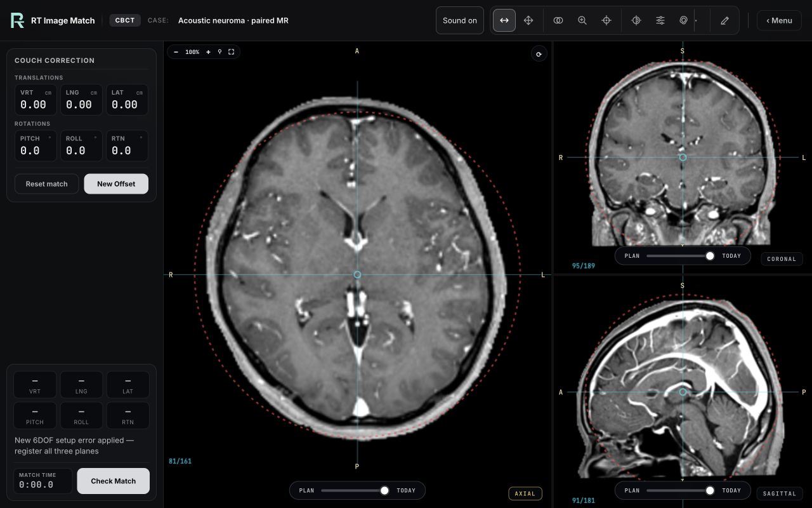Click the small dot beside contour tool
The width and height of the screenshot is (812, 508).
(696, 20)
